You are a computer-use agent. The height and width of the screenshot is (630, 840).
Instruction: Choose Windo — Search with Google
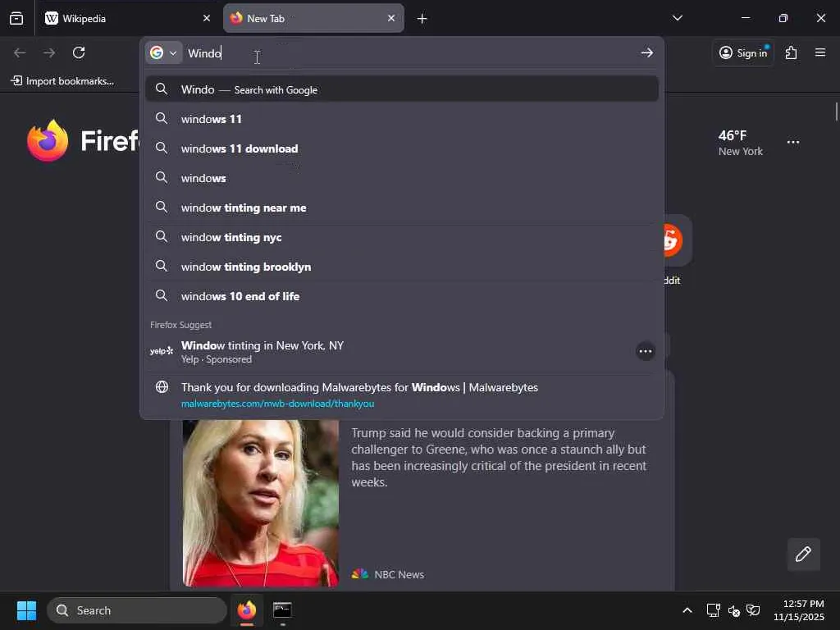[402, 89]
